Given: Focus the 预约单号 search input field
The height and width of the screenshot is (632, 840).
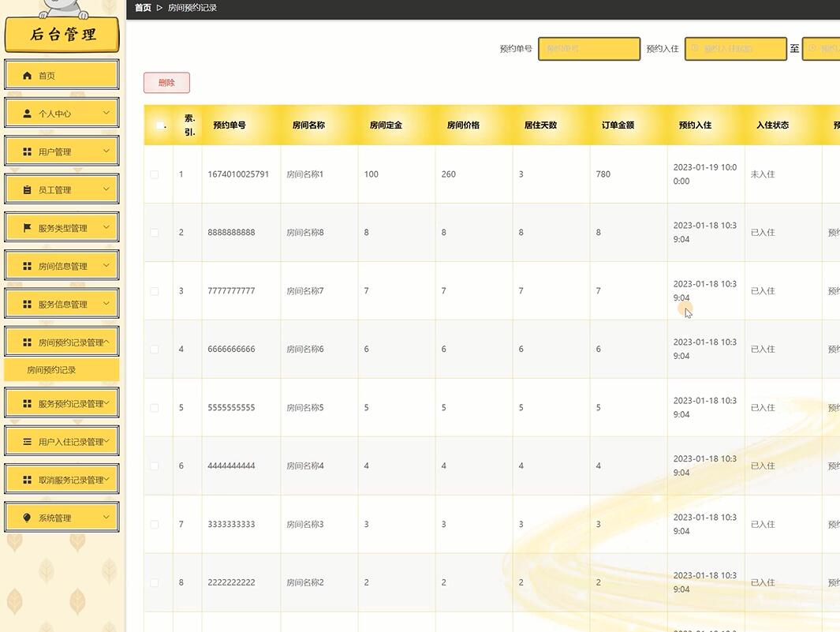Looking at the screenshot, I should [x=589, y=49].
